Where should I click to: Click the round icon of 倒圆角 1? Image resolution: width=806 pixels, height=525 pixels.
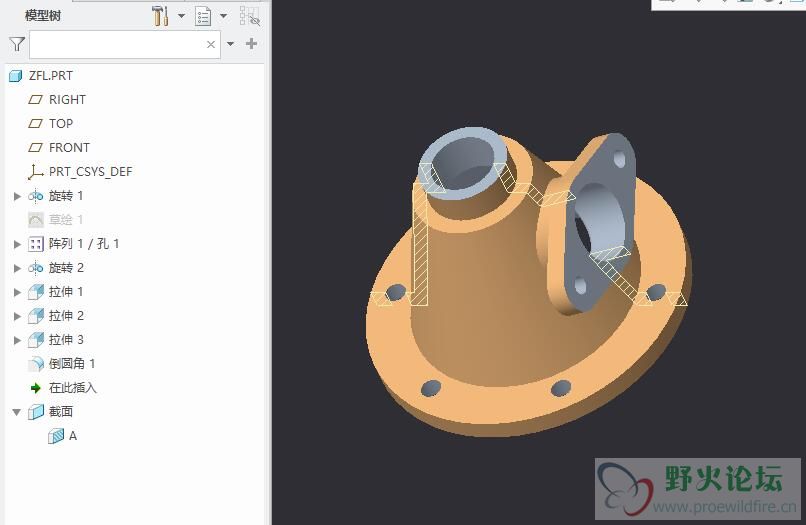(x=36, y=364)
